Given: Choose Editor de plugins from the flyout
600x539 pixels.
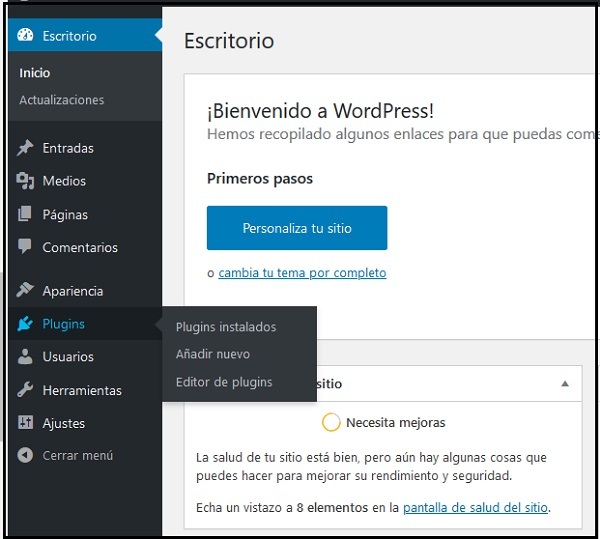Looking at the screenshot, I should [x=224, y=382].
